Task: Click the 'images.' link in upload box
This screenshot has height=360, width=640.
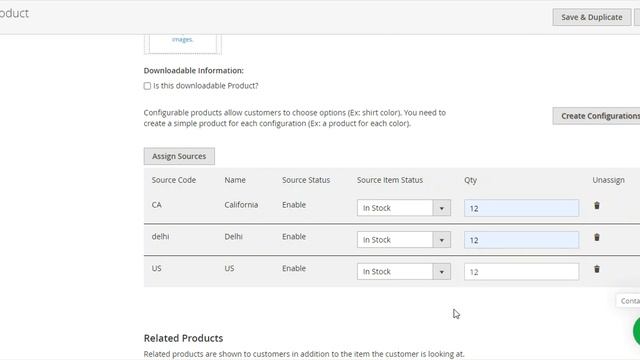Action: click(x=182, y=39)
